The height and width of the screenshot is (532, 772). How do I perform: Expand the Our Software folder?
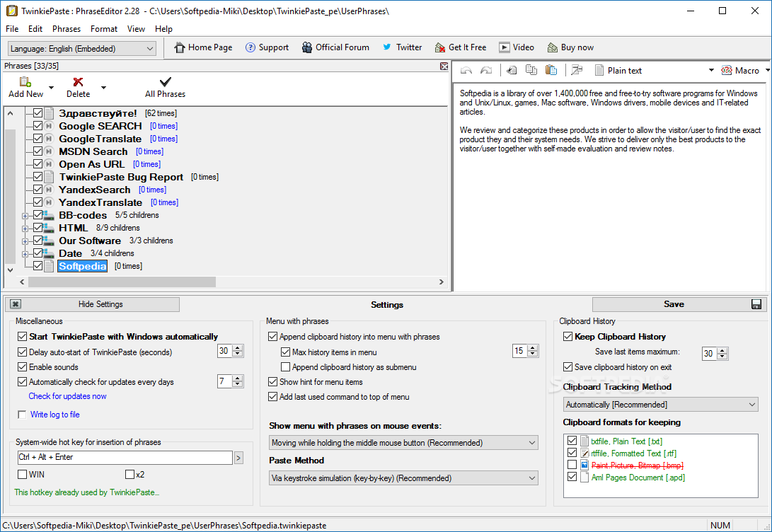[x=25, y=241]
